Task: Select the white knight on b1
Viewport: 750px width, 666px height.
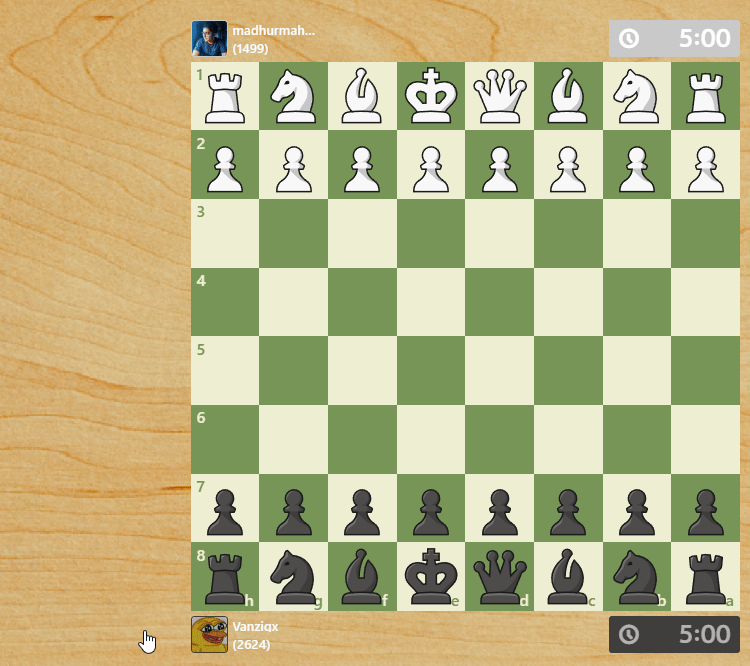Action: tap(637, 96)
